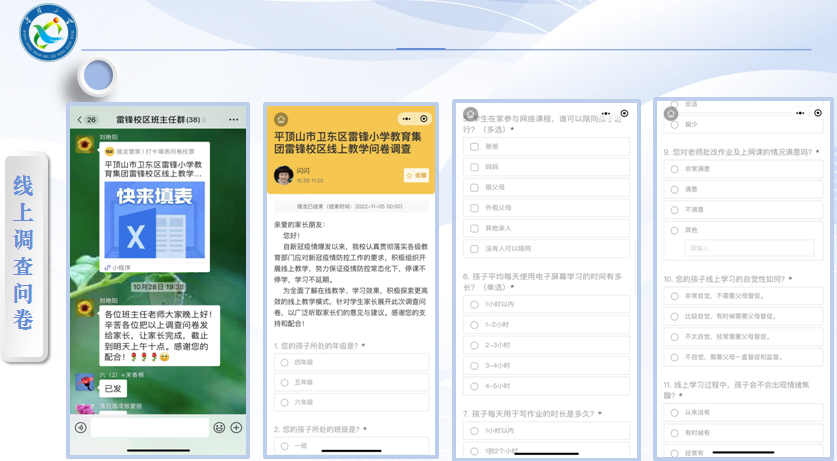Click the 收藏 favorite button
This screenshot has height=461, width=837.
point(416,175)
